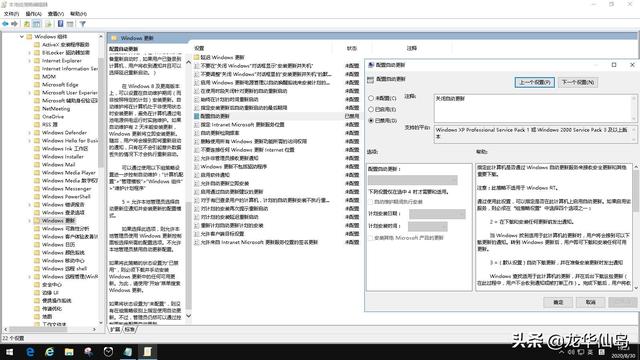Click the NetMeeting folder icon

click(x=37, y=109)
